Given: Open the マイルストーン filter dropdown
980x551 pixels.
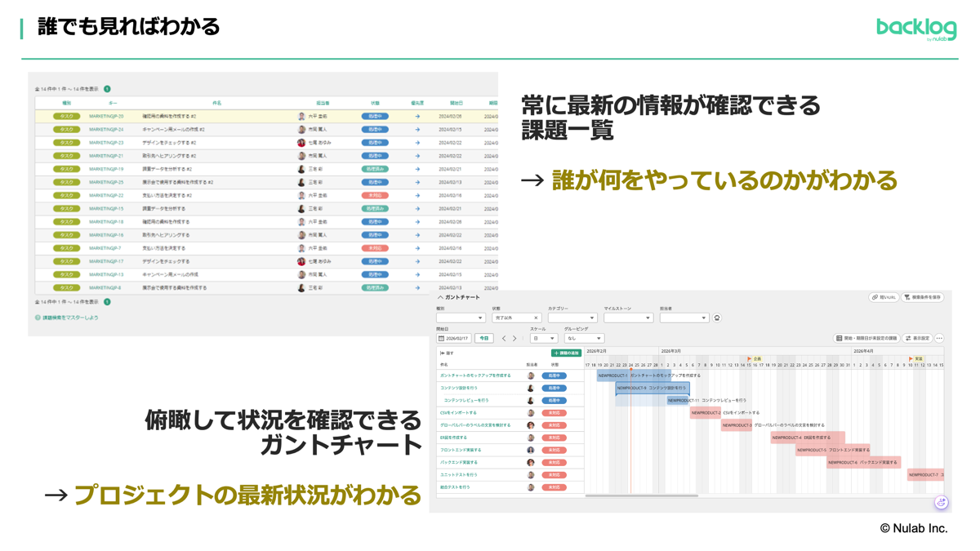Looking at the screenshot, I should (628, 318).
